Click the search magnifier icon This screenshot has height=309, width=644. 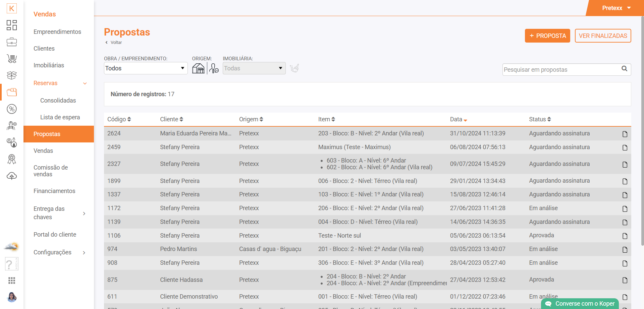[624, 69]
